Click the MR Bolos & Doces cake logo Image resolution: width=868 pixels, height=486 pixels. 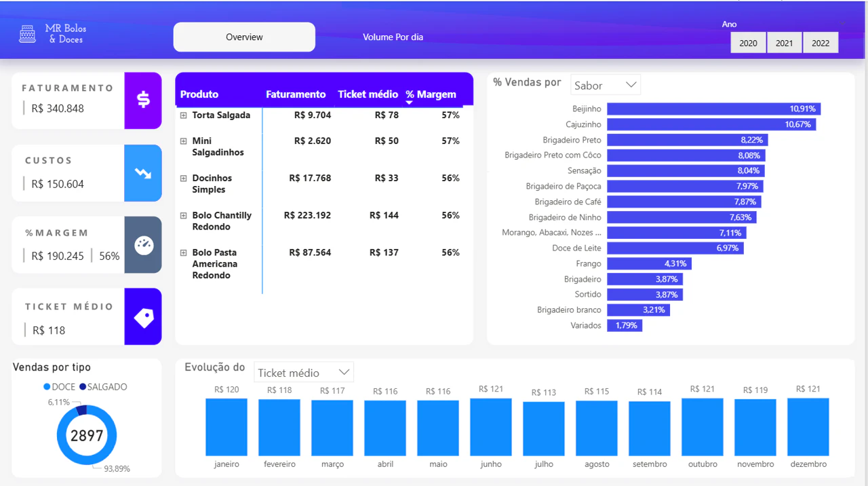27,34
